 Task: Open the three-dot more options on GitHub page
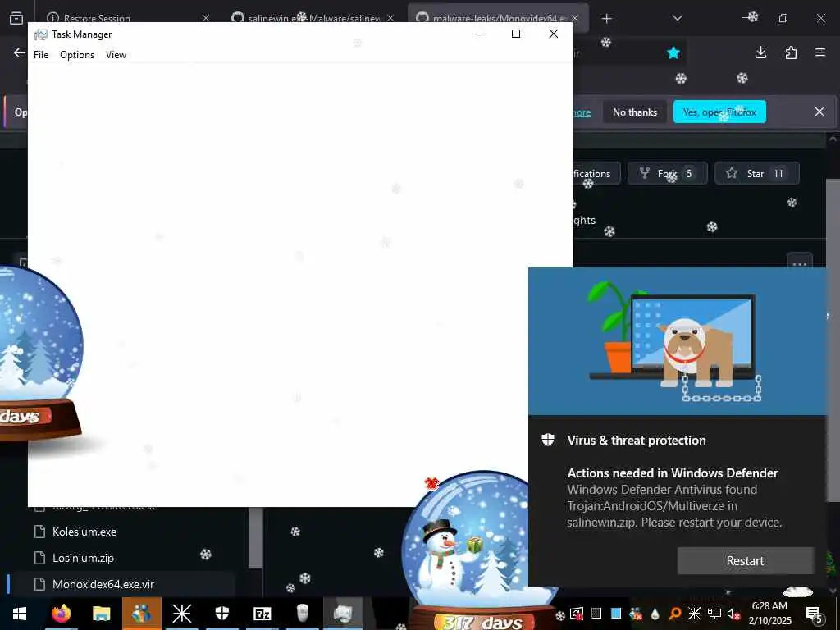[799, 262]
